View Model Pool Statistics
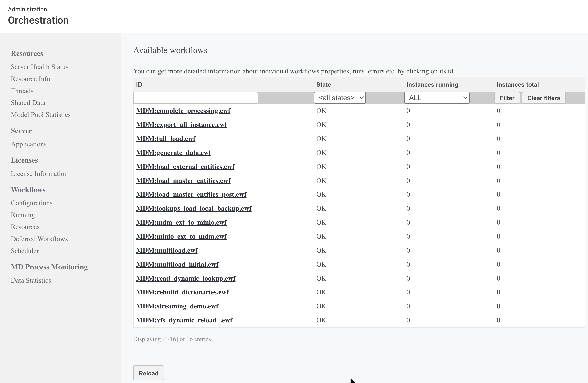588x383 pixels. pos(41,115)
